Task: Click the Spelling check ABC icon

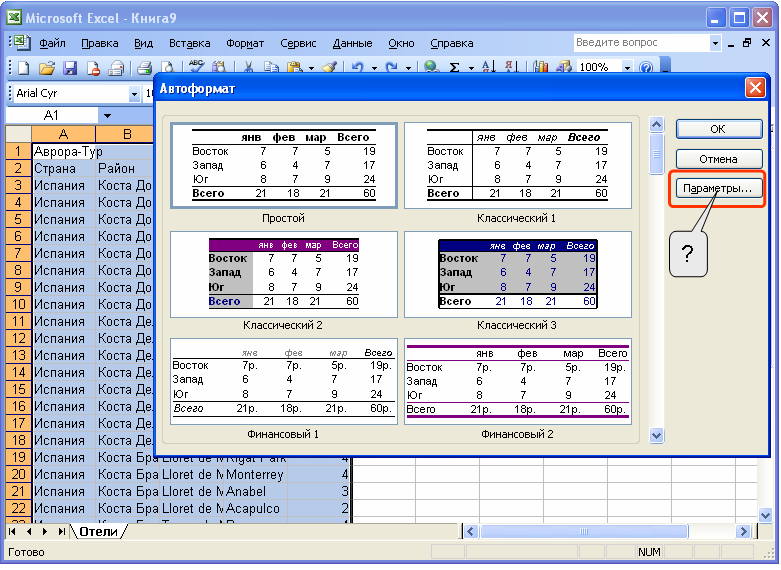Action: pyautogui.click(x=196, y=67)
